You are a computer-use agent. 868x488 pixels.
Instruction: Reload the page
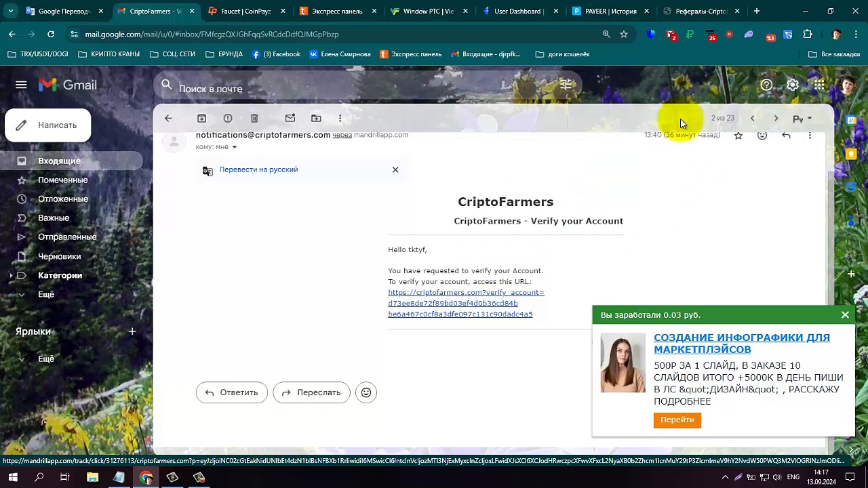(51, 34)
